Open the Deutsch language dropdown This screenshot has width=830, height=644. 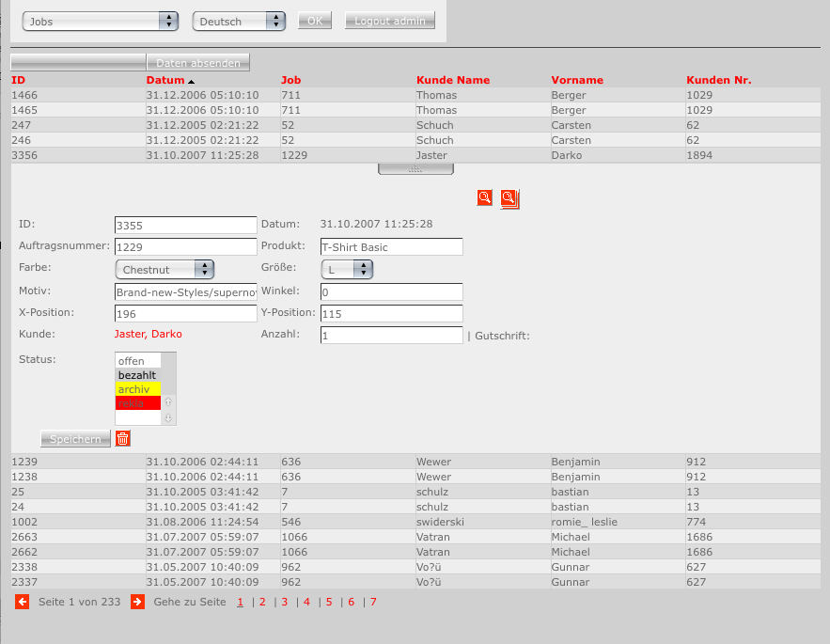click(x=239, y=21)
